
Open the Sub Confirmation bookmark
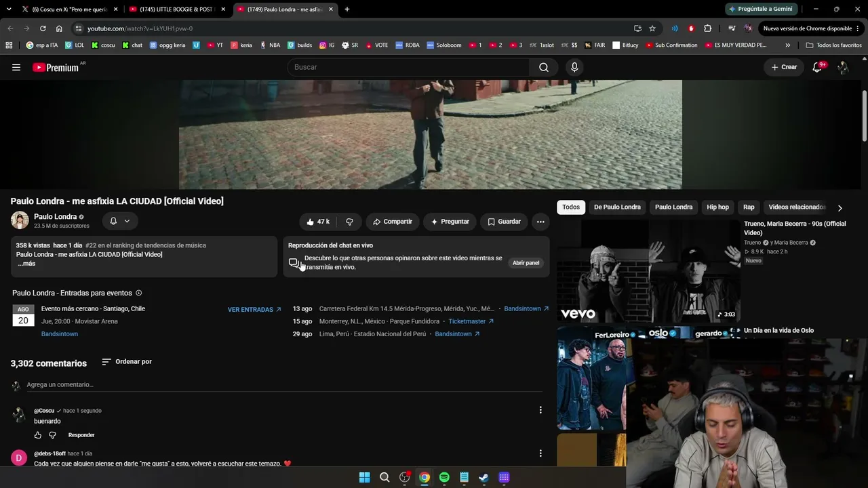pyautogui.click(x=671, y=45)
